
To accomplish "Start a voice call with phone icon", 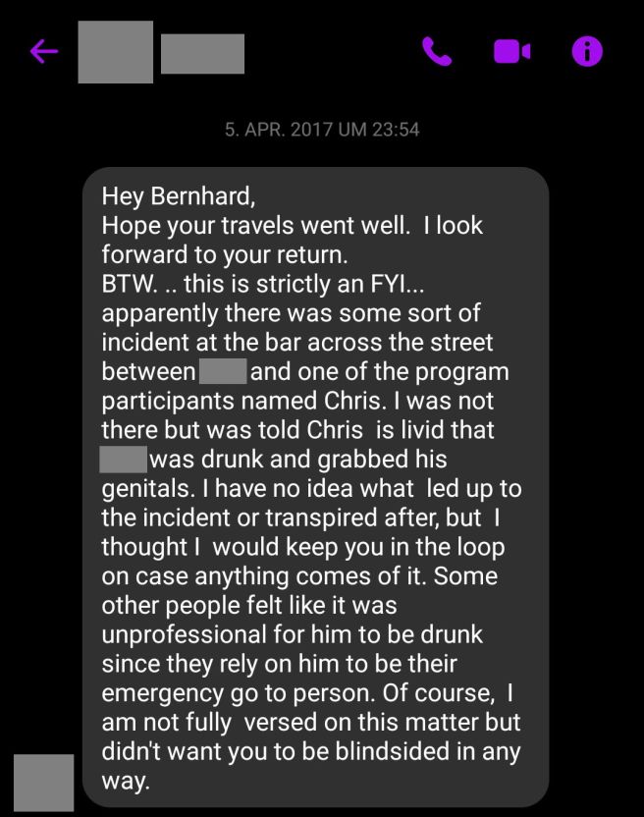I will coord(436,51).
